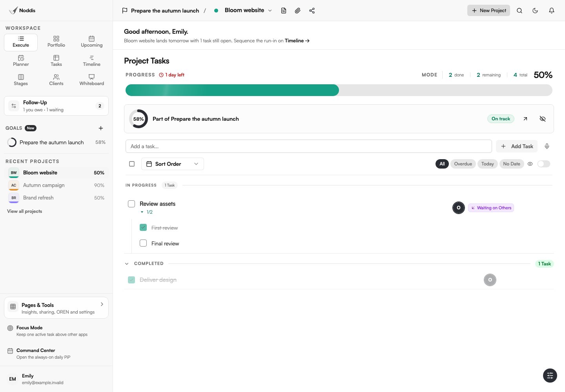Click the flag icon beside goal breadcrumb

(x=125, y=11)
